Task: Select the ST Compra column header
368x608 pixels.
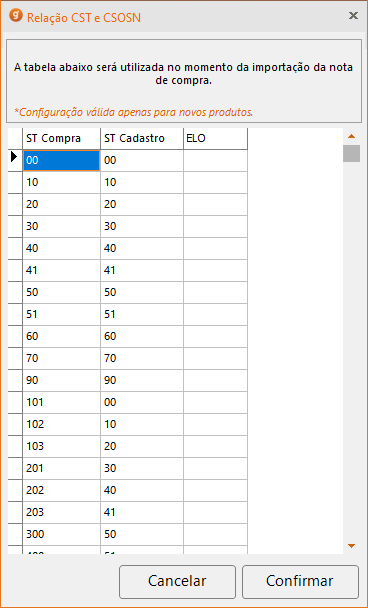Action: pos(62,138)
